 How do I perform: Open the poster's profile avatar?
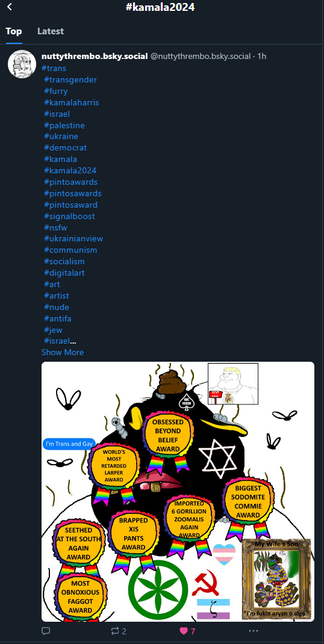22,64
